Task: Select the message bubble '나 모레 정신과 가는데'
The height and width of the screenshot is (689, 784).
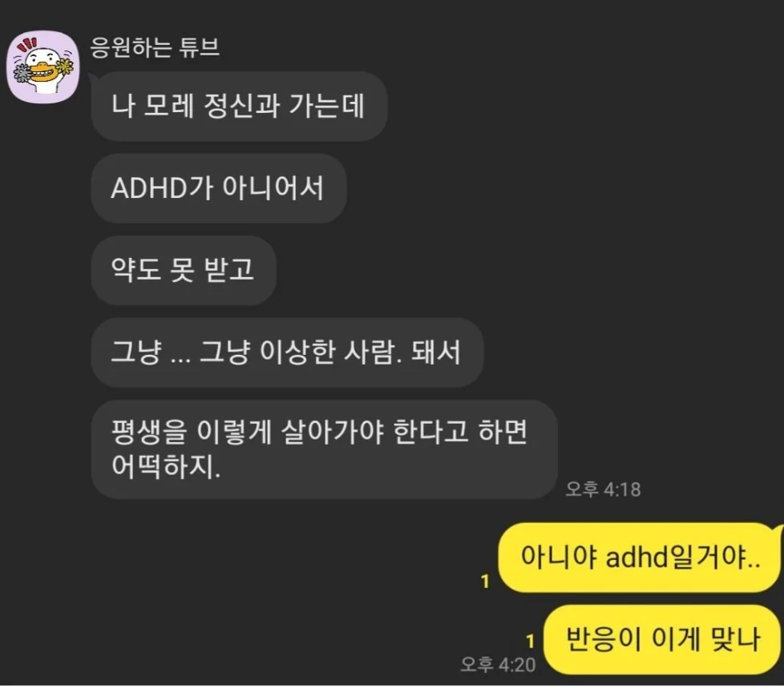Action: click(239, 106)
